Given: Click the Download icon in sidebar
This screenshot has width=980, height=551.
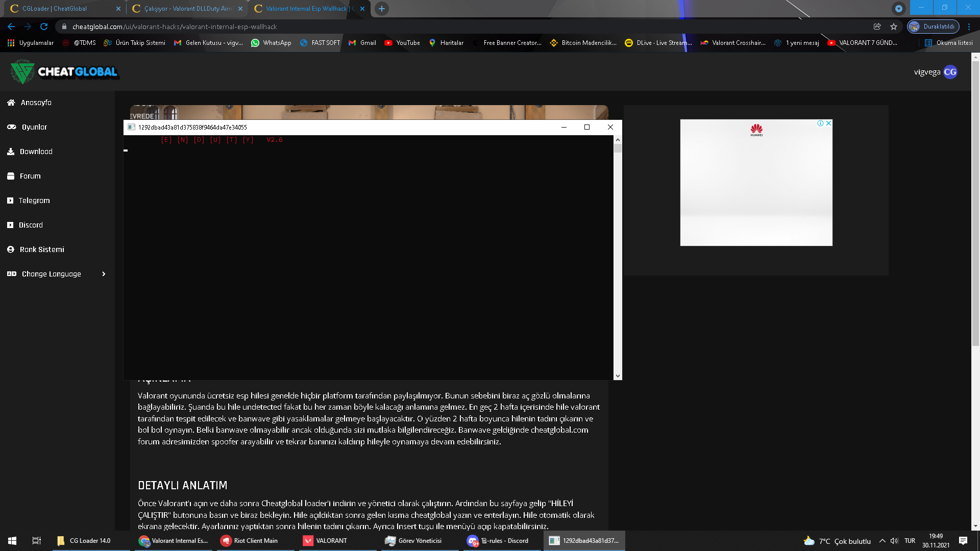Looking at the screenshot, I should point(11,152).
